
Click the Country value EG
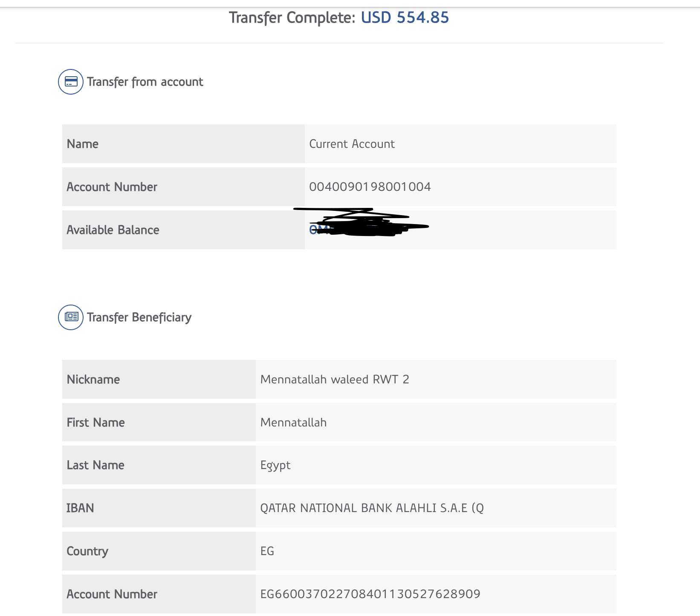[267, 551]
